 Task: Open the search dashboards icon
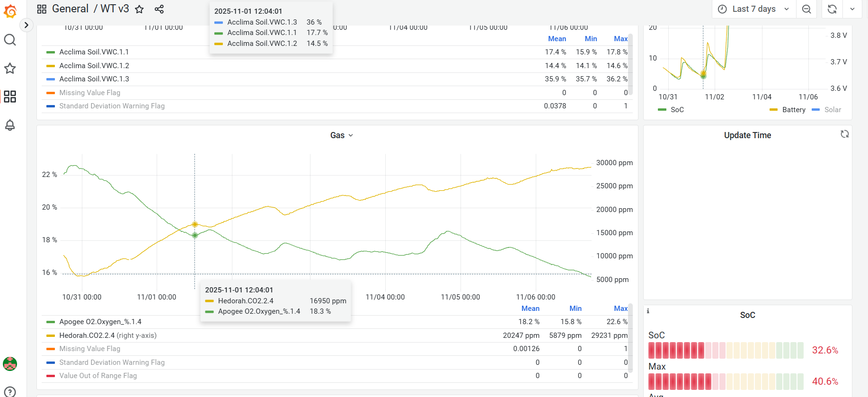click(10, 40)
